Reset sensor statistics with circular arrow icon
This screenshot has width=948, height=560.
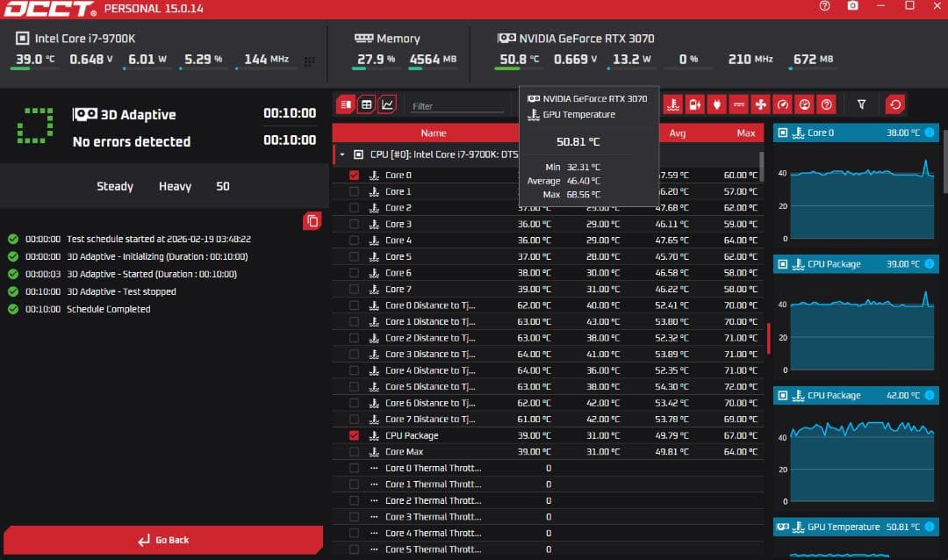(895, 104)
